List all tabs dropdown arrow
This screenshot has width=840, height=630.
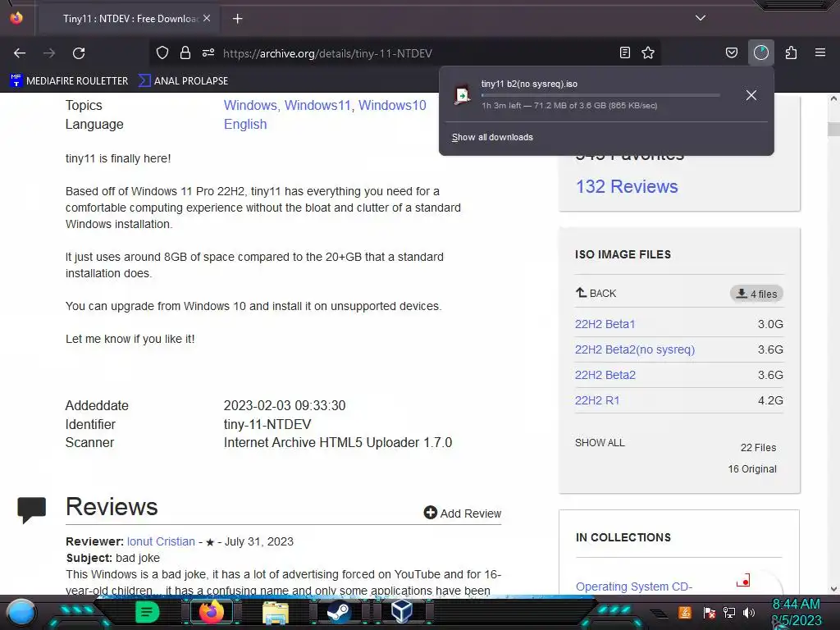701,18
